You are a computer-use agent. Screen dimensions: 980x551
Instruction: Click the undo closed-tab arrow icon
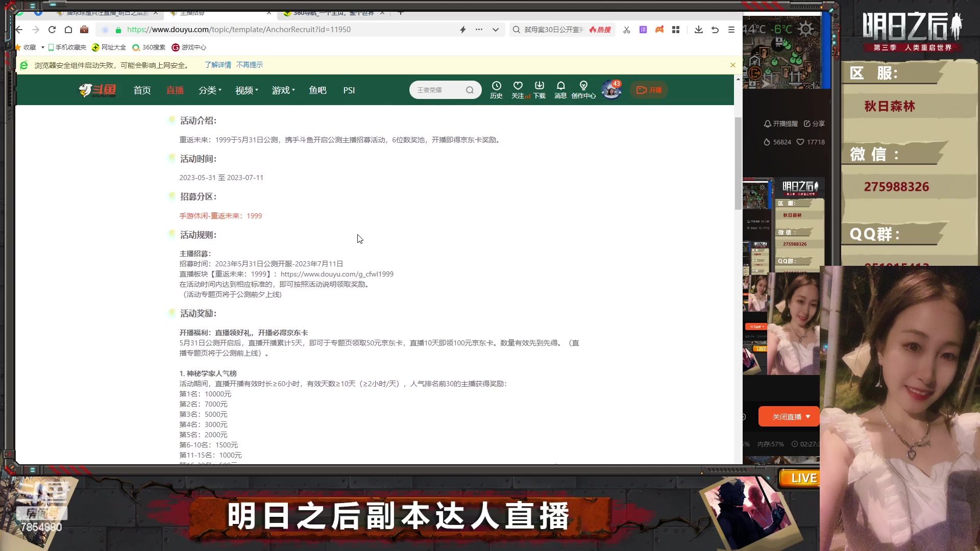click(x=715, y=30)
